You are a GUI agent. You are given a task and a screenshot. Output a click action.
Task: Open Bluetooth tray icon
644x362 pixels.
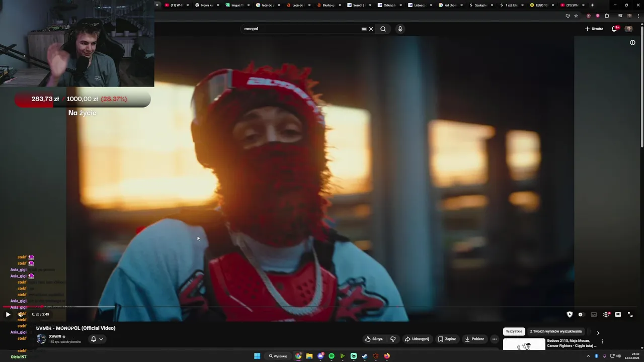pos(596,356)
